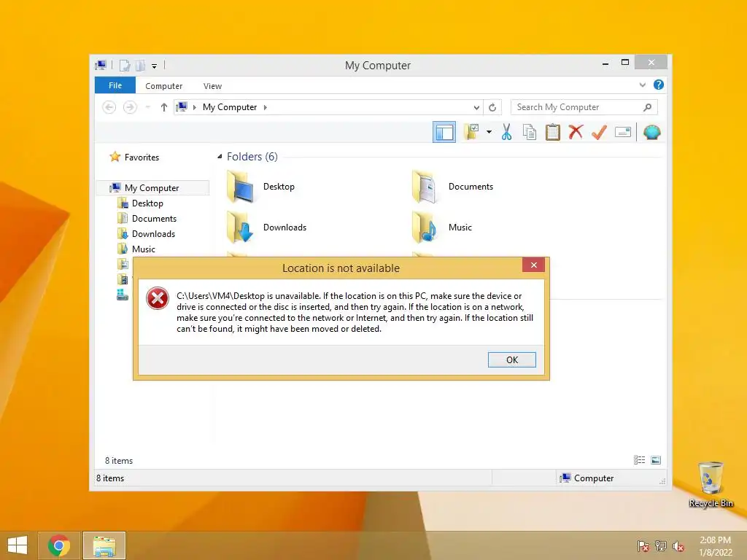
Task: Expand the root breadcrumb arrow before My Computer
Action: pyautogui.click(x=194, y=107)
